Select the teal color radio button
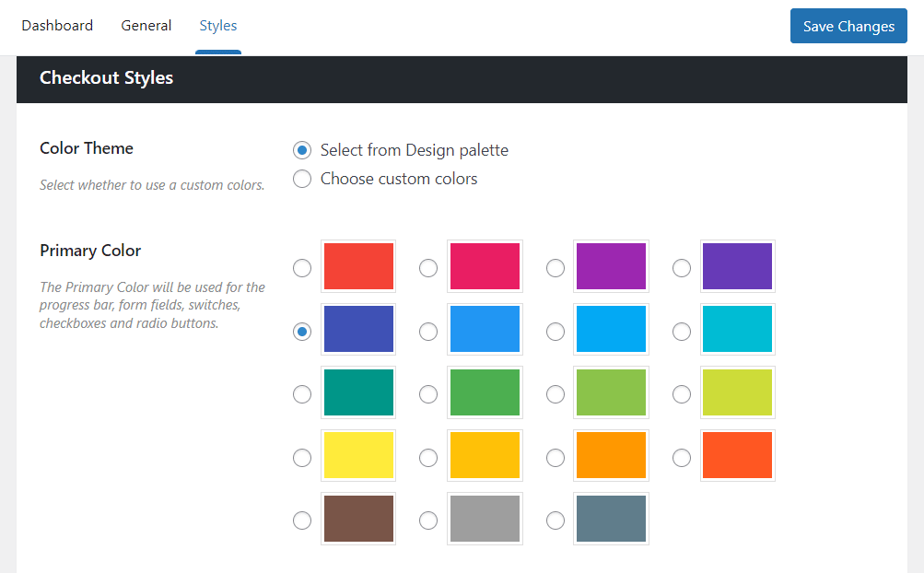The height and width of the screenshot is (573, 924). point(302,394)
